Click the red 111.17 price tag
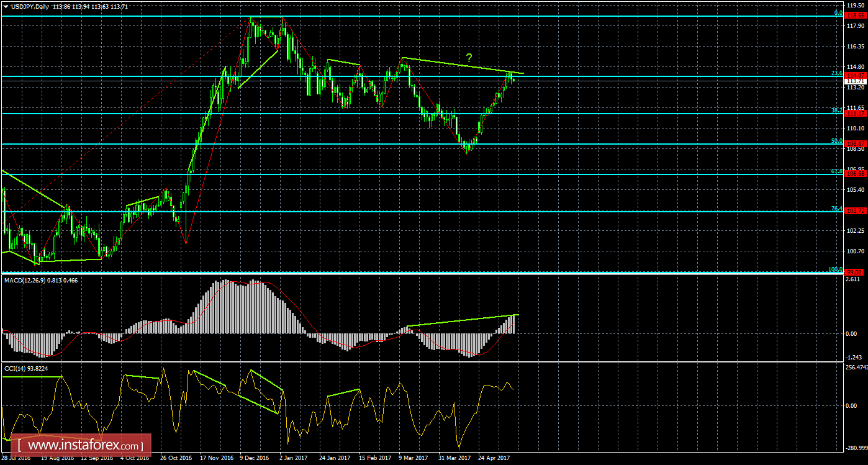Image resolution: width=868 pixels, height=465 pixels. tap(856, 113)
